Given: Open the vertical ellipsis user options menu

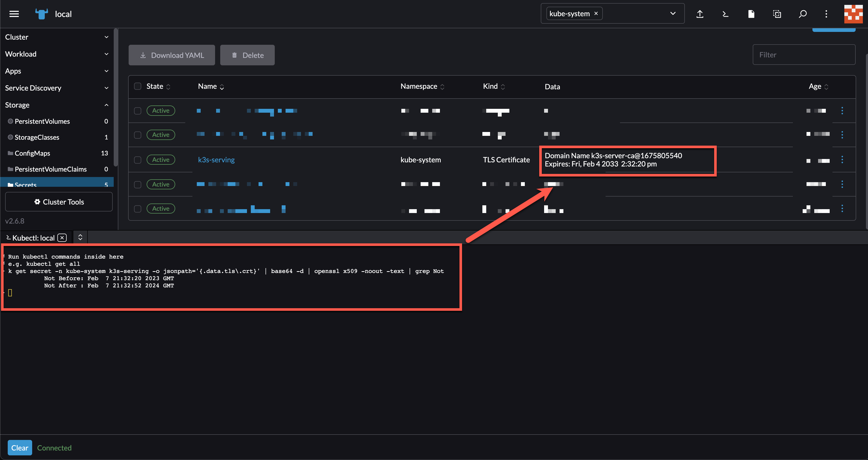Looking at the screenshot, I should (x=826, y=14).
